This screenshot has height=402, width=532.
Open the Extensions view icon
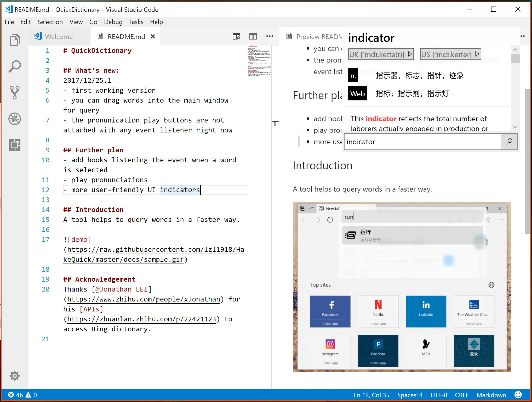(x=15, y=145)
